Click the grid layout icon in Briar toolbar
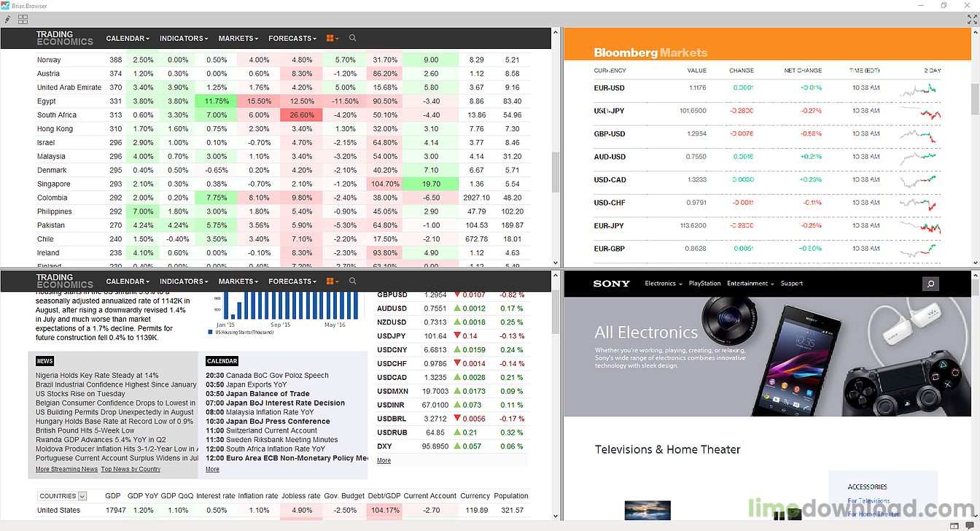The image size is (980, 531). tap(23, 19)
